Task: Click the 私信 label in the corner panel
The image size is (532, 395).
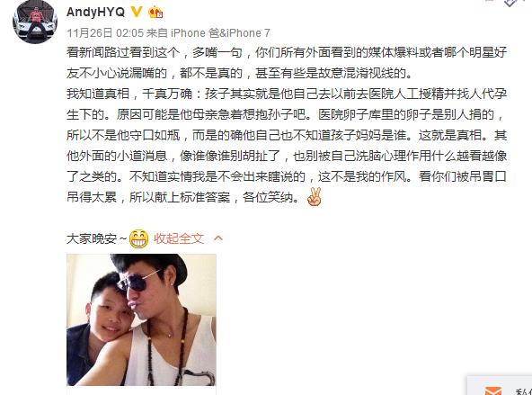Action: coord(524,391)
